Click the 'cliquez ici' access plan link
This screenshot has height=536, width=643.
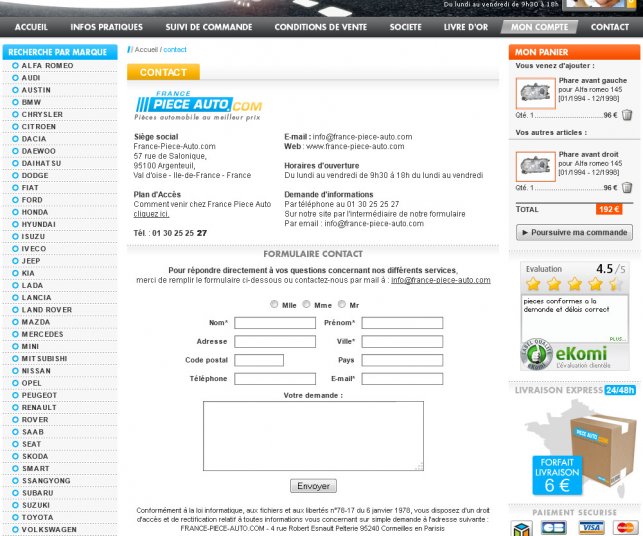(x=151, y=214)
